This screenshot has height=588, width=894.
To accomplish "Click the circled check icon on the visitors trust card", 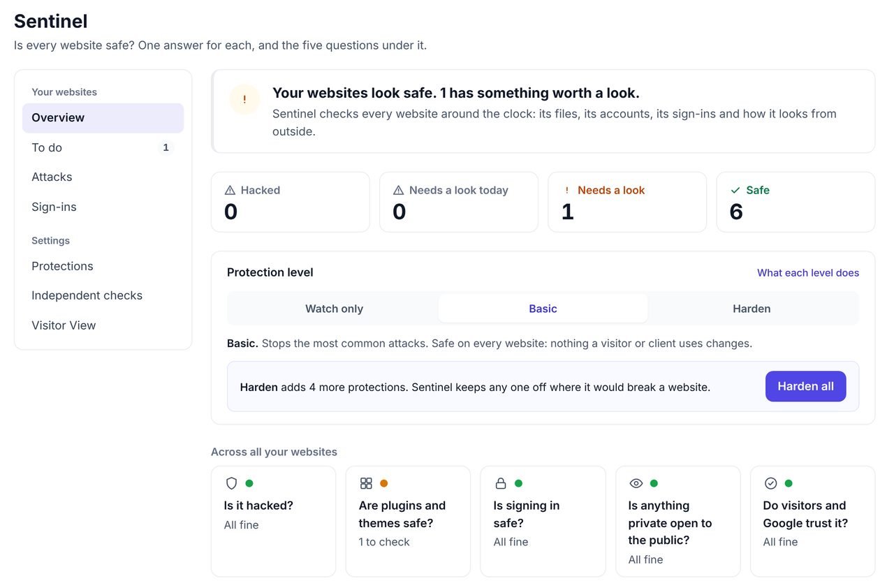I will coord(770,483).
